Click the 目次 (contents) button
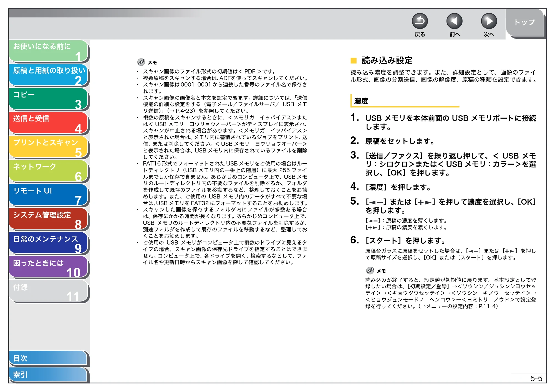 click(x=49, y=358)
